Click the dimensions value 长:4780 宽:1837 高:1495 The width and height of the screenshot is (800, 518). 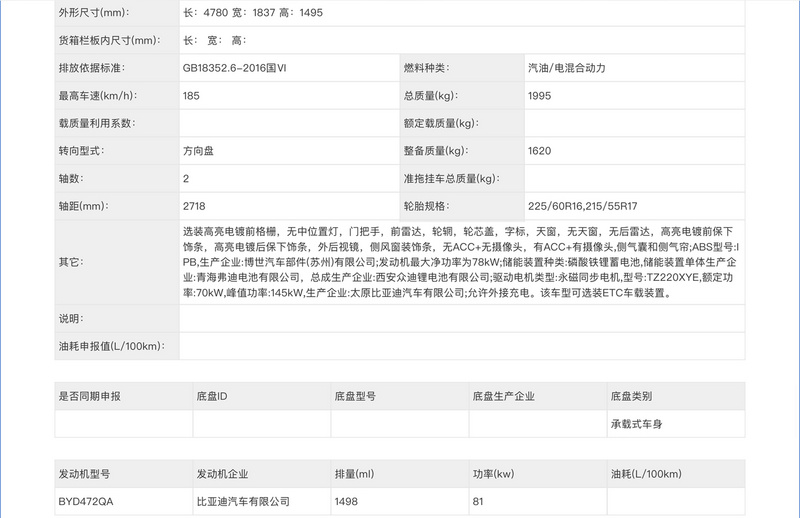click(253, 13)
